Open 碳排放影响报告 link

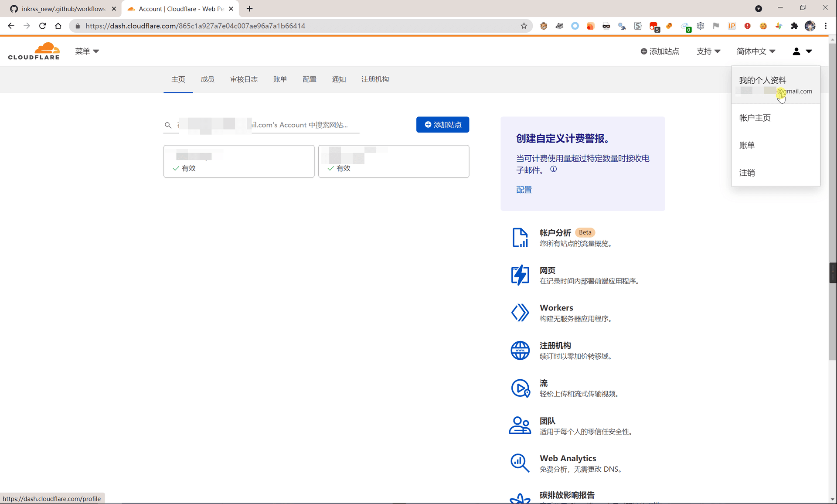tap(567, 495)
